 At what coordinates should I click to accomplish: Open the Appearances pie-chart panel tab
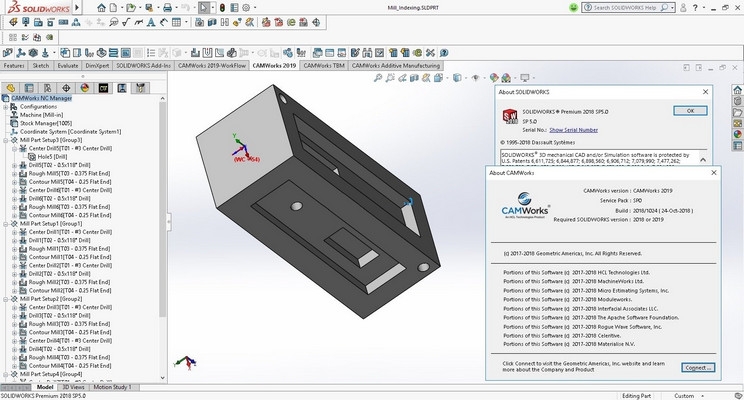[x=84, y=86]
